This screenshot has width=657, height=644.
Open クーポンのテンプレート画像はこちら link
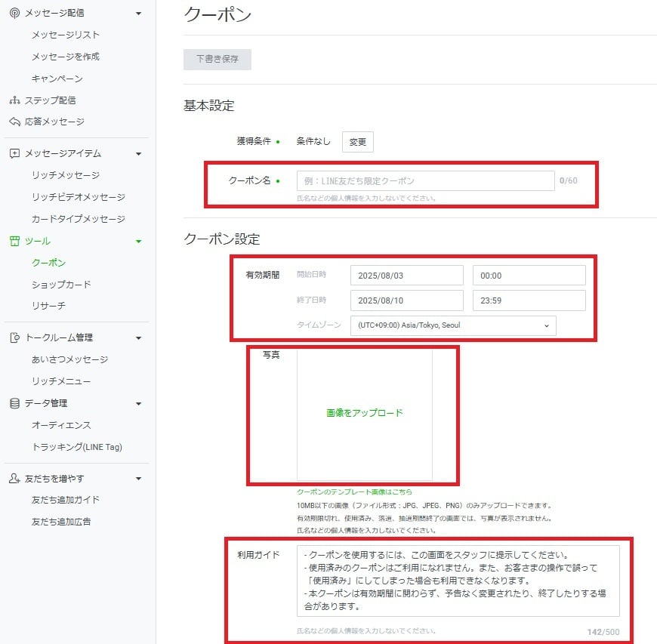[354, 492]
